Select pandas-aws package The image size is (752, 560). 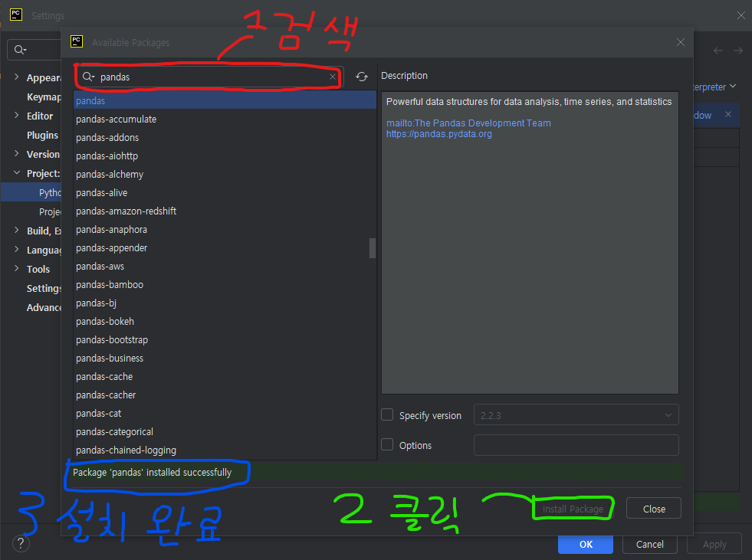[x=225, y=266]
